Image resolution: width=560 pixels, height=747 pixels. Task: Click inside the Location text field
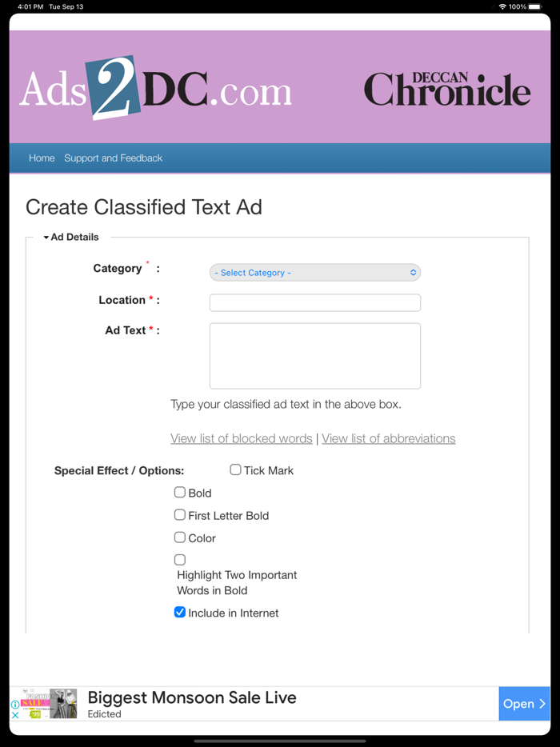point(314,302)
